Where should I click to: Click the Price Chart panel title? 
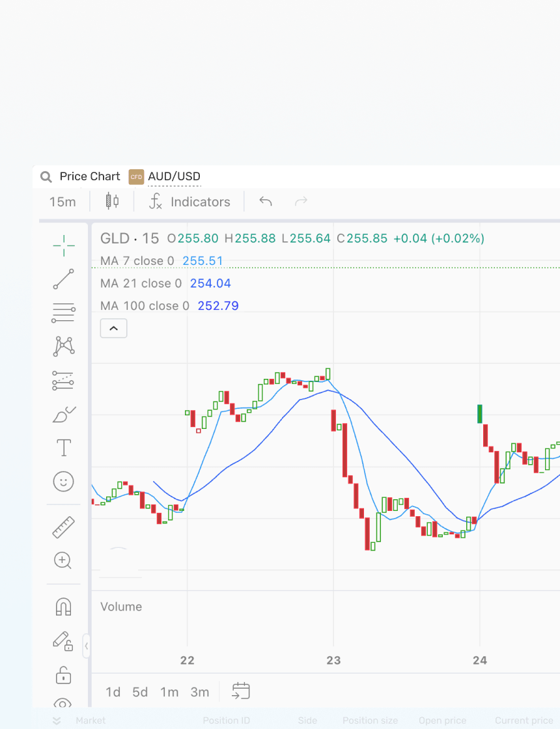point(90,176)
